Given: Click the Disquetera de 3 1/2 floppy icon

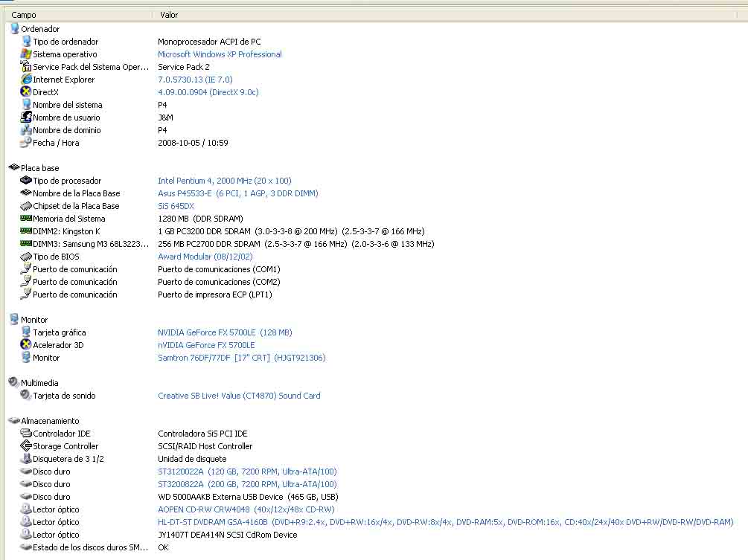Looking at the screenshot, I should [x=26, y=458].
